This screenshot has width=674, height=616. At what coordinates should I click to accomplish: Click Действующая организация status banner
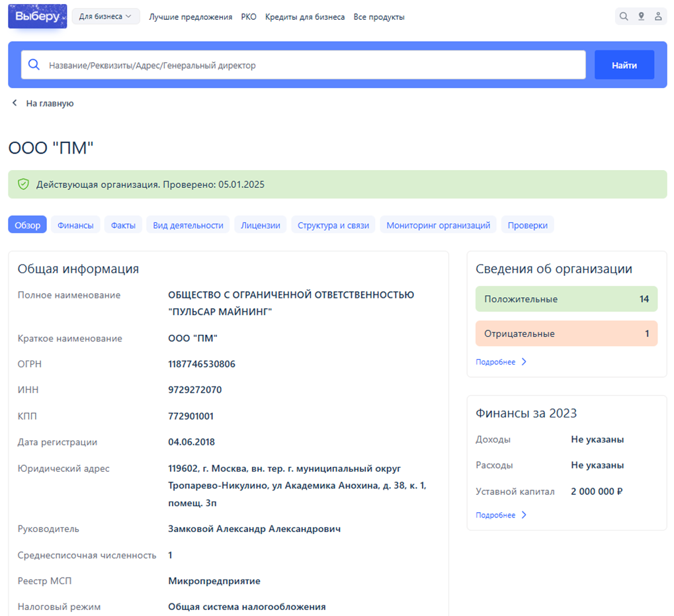[x=337, y=185]
